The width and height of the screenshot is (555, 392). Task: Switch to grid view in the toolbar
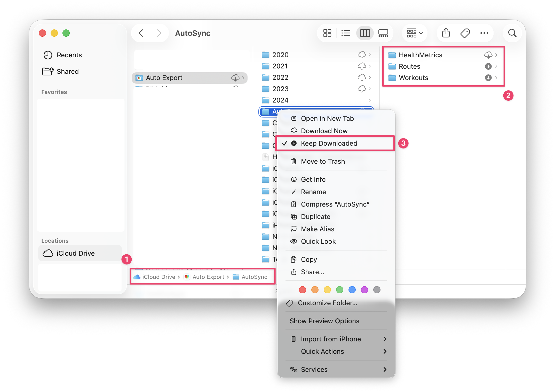(327, 33)
